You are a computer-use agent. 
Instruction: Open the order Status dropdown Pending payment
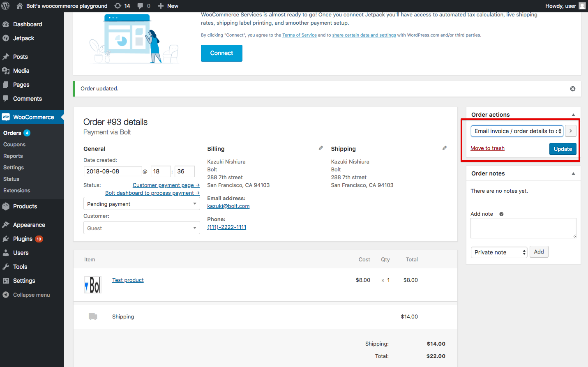tap(142, 204)
